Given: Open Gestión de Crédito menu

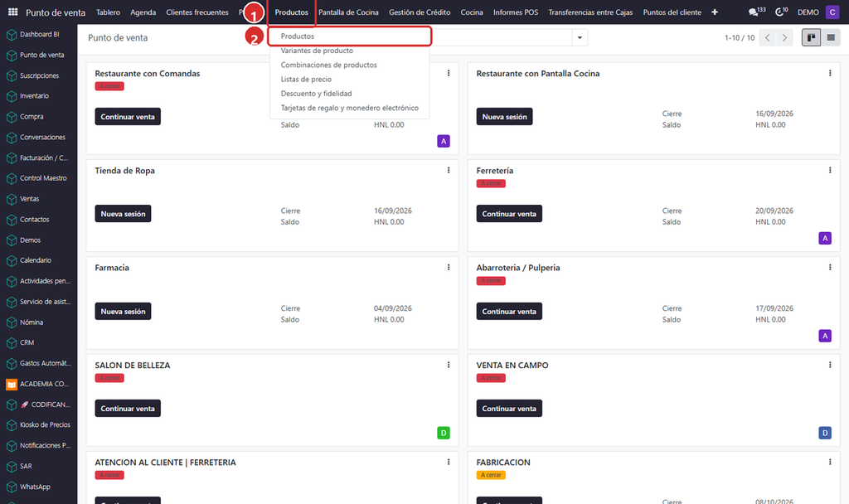Looking at the screenshot, I should [x=420, y=12].
